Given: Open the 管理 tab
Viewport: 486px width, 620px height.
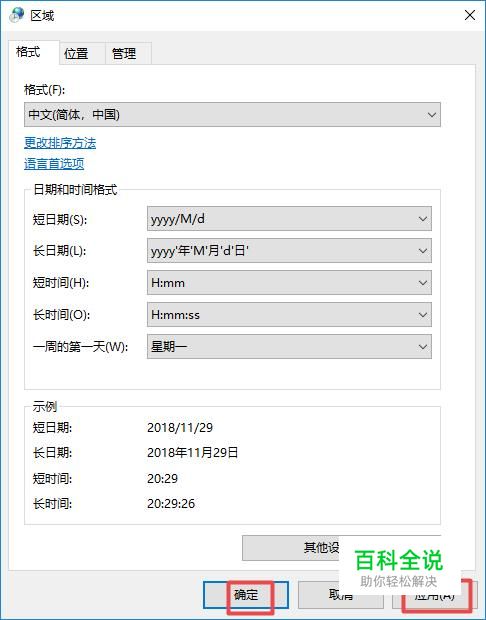Looking at the screenshot, I should [128, 54].
